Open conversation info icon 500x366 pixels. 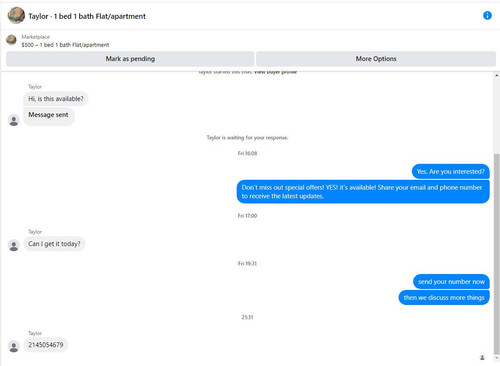click(x=487, y=16)
